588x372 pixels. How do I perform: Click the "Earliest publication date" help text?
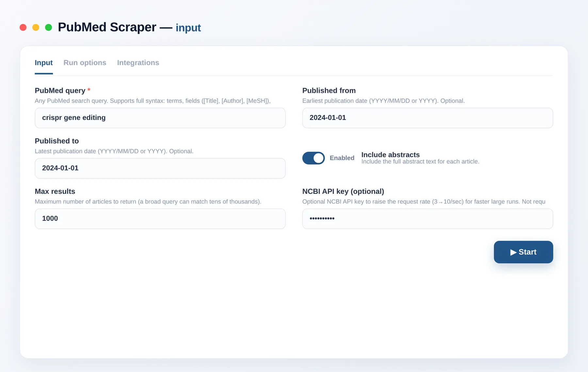384,101
